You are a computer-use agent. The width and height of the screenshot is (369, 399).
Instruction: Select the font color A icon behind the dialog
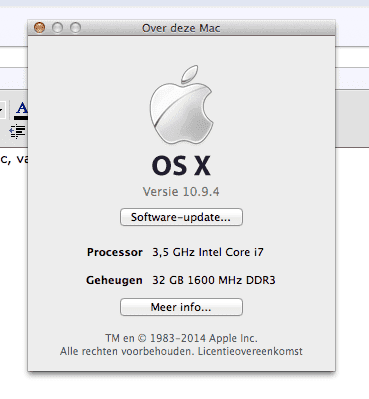21,110
